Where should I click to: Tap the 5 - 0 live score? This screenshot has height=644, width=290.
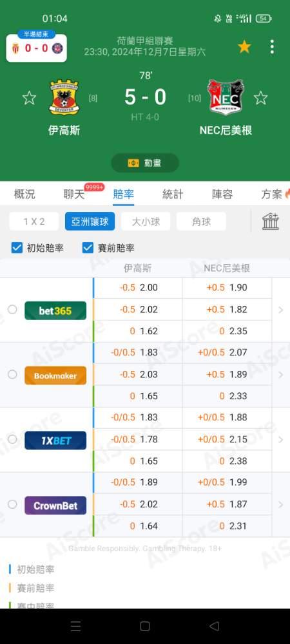(145, 97)
